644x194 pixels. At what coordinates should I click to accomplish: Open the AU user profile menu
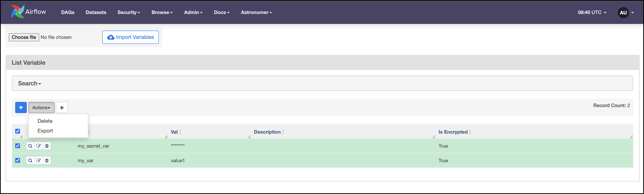point(624,13)
